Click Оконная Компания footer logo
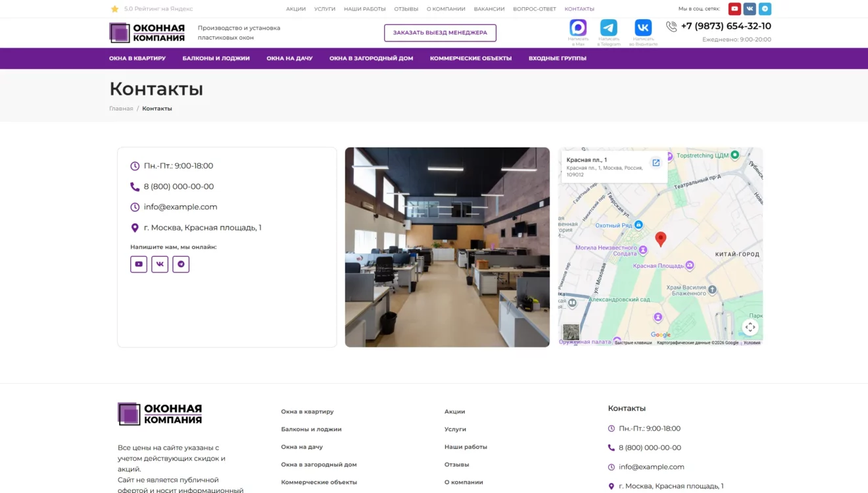The image size is (868, 493). [x=160, y=414]
